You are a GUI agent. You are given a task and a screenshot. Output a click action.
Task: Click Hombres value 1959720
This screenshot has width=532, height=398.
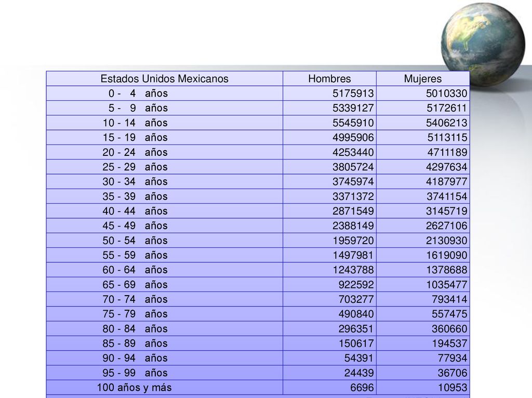(353, 241)
